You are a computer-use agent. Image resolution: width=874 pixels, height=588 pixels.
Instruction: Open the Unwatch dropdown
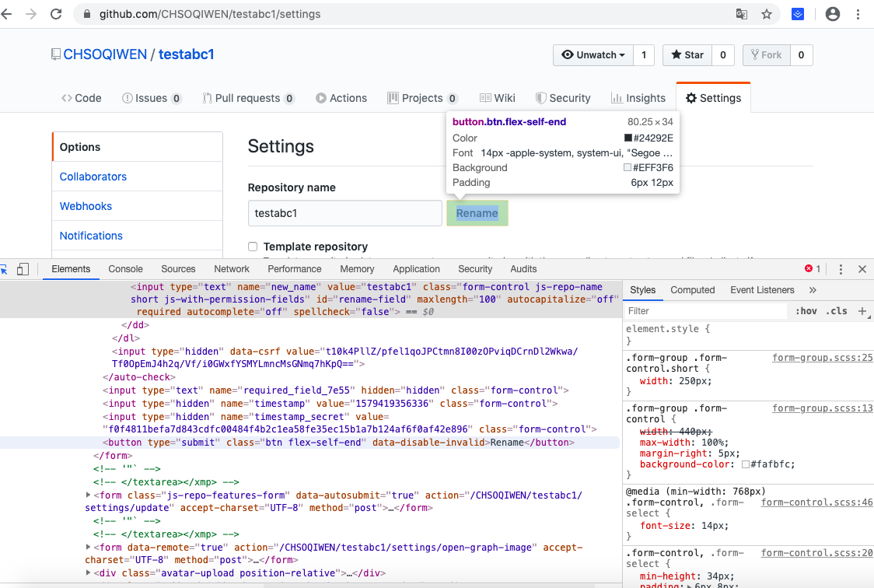[593, 54]
